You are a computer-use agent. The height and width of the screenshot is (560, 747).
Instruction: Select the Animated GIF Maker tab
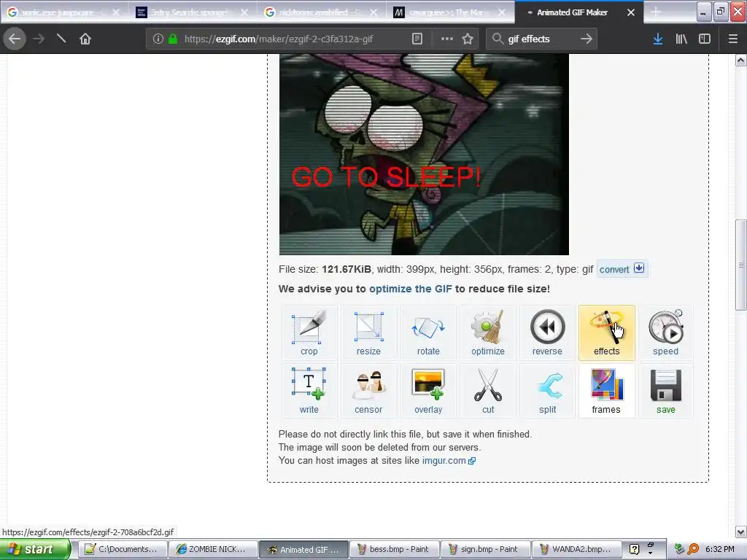(572, 12)
